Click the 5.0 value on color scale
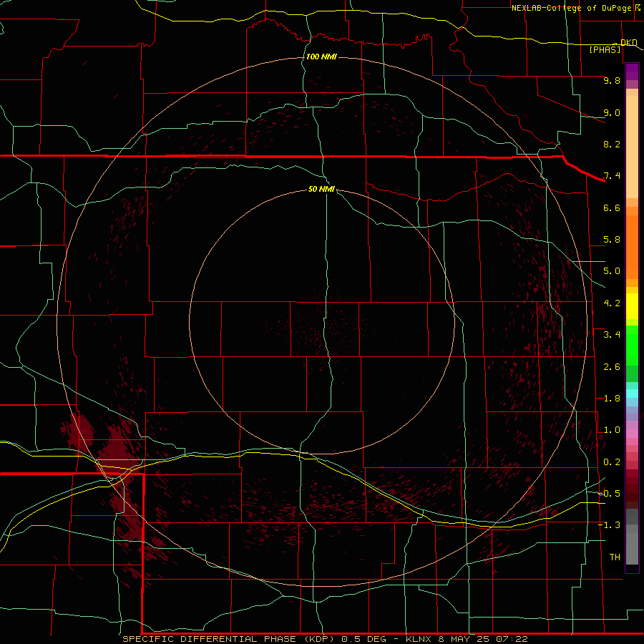Viewport: 644px width, 644px height. click(612, 271)
